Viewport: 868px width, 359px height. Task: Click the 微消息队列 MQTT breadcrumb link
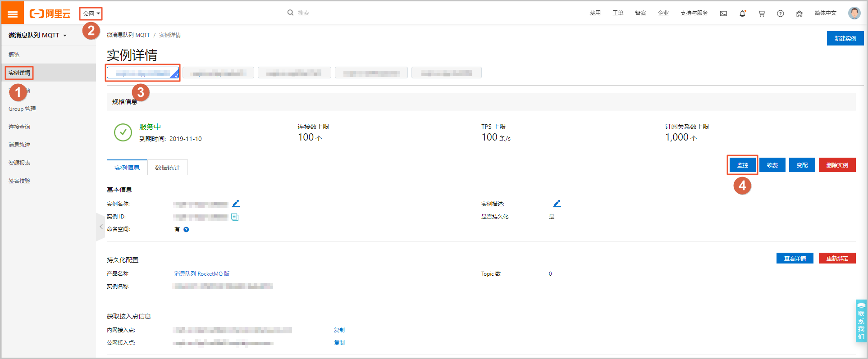[128, 35]
